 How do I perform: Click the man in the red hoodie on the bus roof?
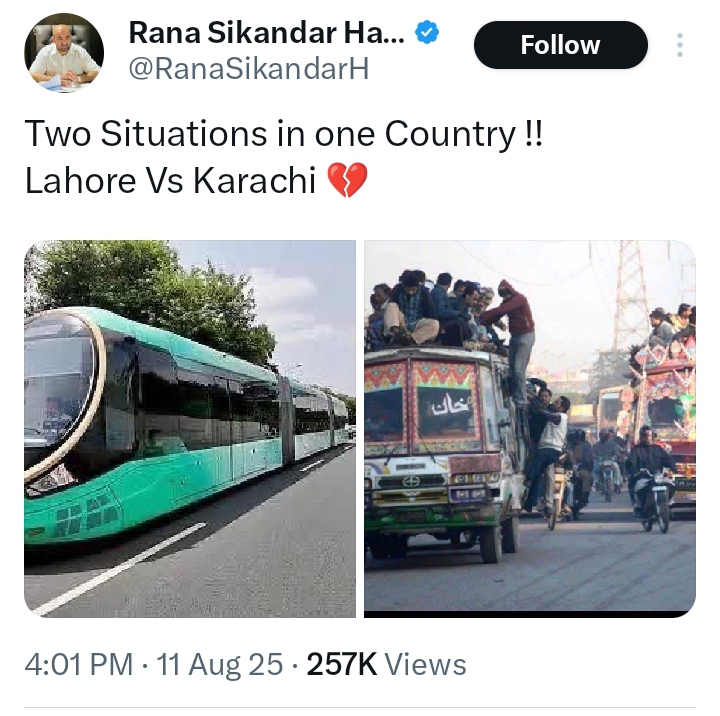point(513,339)
